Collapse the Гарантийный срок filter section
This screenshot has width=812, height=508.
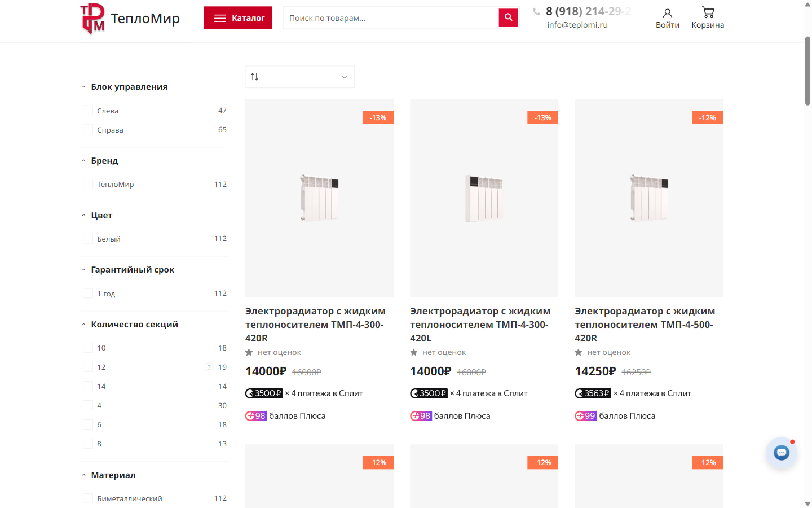tap(133, 270)
